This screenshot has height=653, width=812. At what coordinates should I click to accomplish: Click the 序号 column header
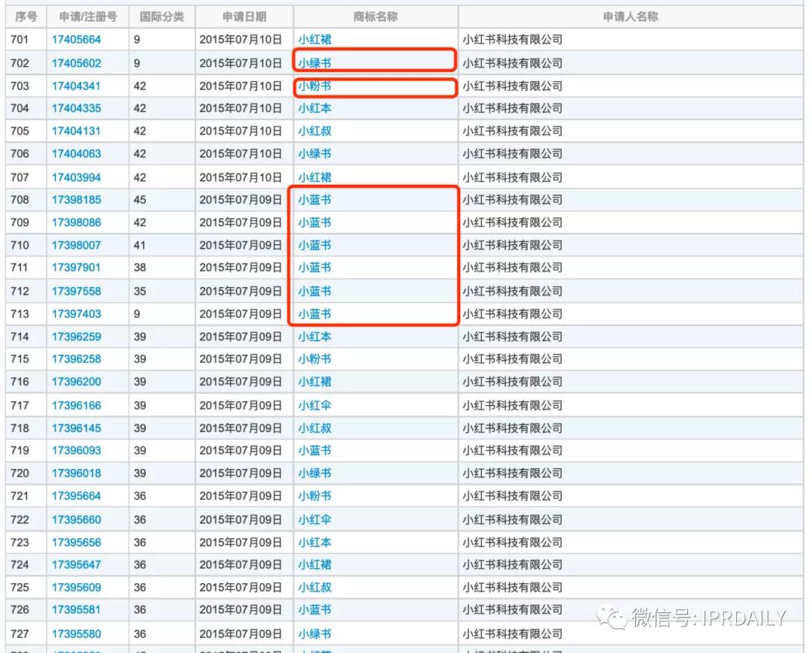(26, 17)
